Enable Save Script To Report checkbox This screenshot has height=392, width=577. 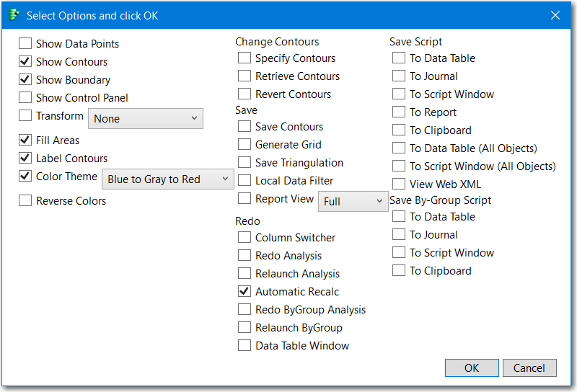pyautogui.click(x=399, y=112)
